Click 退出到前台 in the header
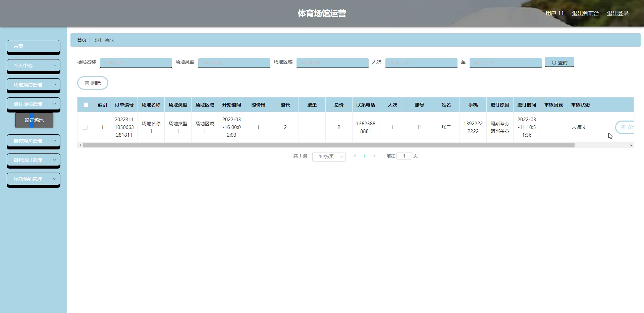The height and width of the screenshot is (313, 644). click(x=585, y=13)
